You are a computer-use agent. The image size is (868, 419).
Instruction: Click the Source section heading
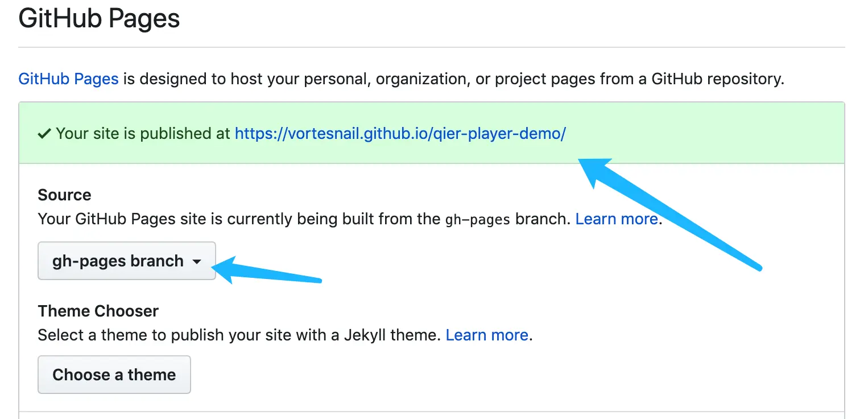click(x=64, y=195)
